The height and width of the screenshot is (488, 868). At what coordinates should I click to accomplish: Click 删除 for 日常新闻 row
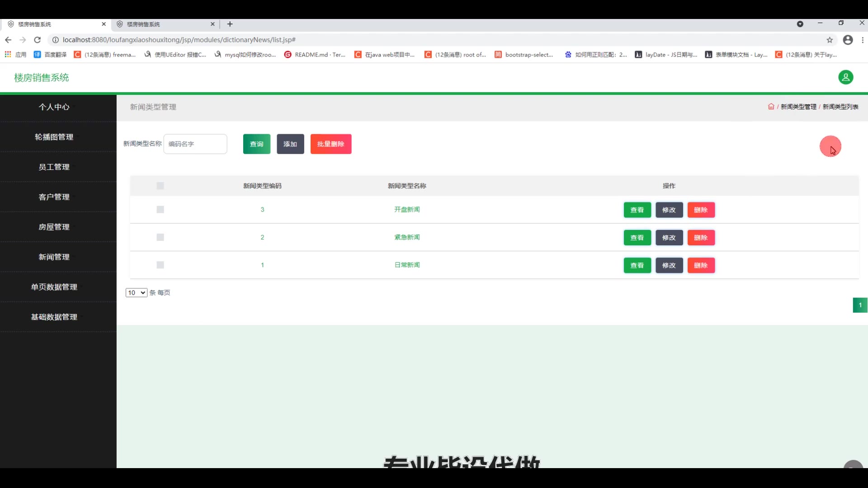(x=701, y=265)
